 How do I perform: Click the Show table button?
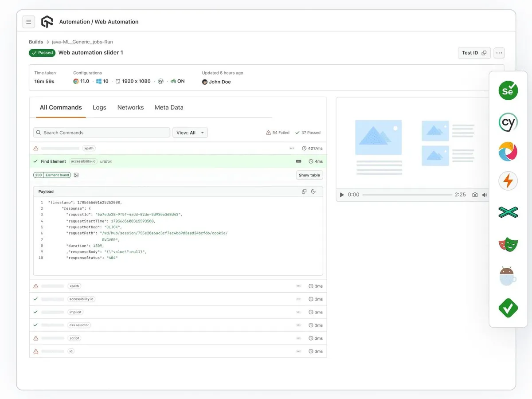[x=309, y=175]
